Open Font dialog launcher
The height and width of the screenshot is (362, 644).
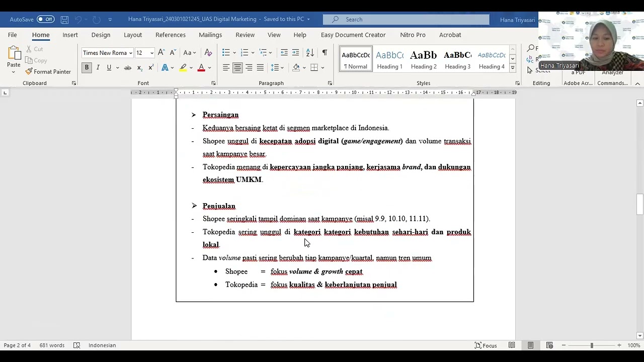(213, 83)
